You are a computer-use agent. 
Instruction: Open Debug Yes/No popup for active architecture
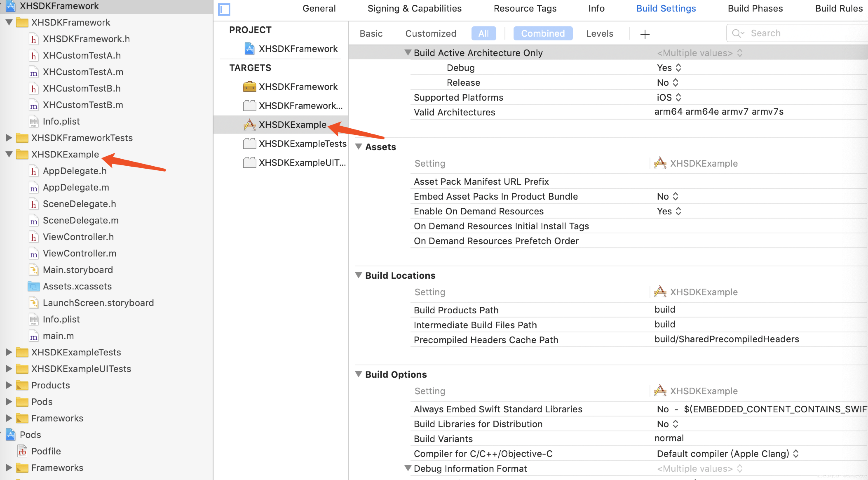click(669, 68)
